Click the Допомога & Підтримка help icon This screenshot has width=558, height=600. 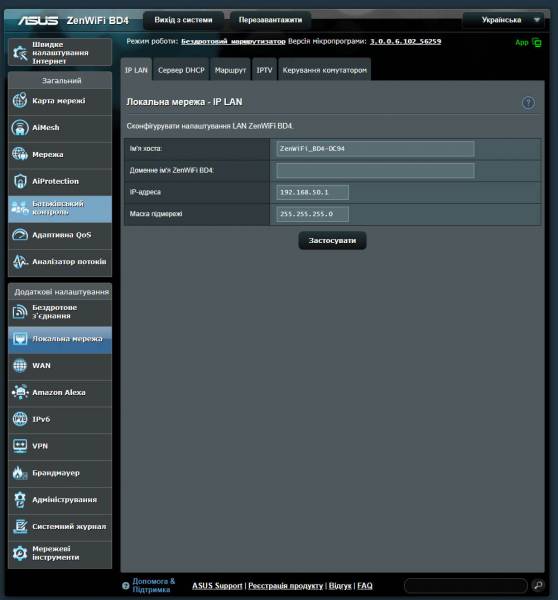[x=126, y=585]
